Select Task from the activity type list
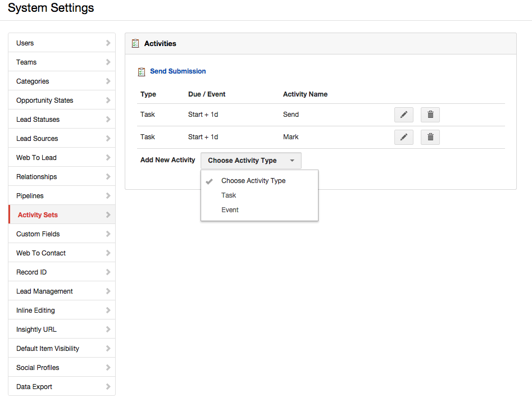532x402 pixels. click(229, 195)
